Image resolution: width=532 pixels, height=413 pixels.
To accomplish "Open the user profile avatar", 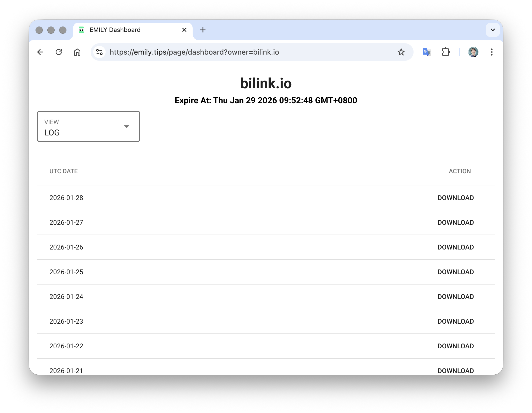I will (x=473, y=52).
